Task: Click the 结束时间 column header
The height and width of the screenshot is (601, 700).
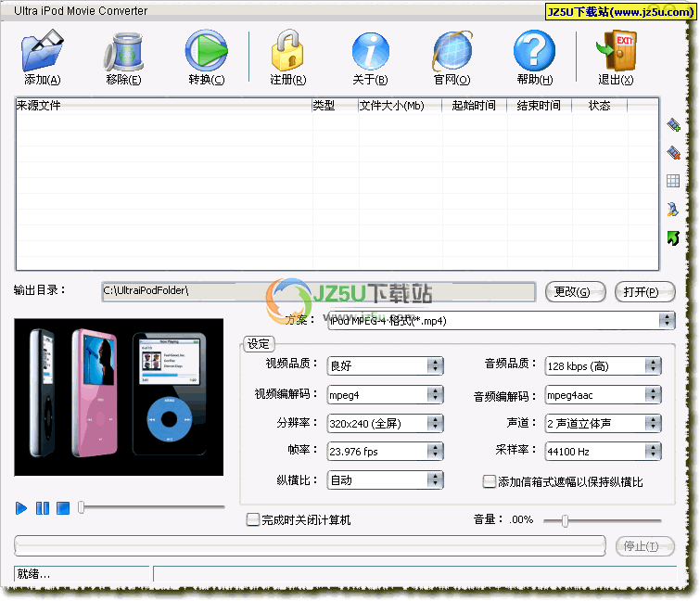Action: 540,106
